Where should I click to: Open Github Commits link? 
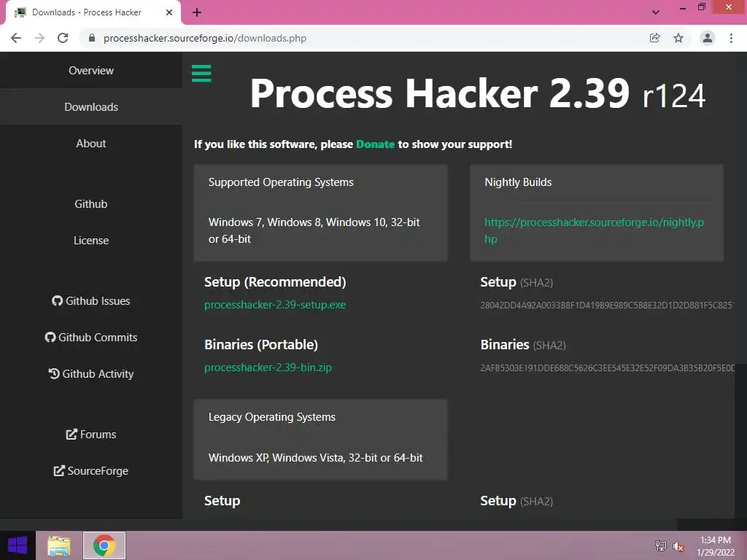[x=91, y=337]
